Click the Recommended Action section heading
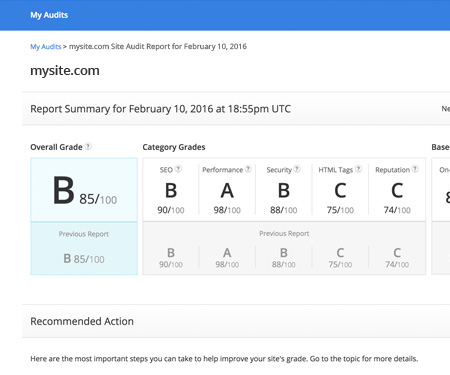 pos(82,321)
